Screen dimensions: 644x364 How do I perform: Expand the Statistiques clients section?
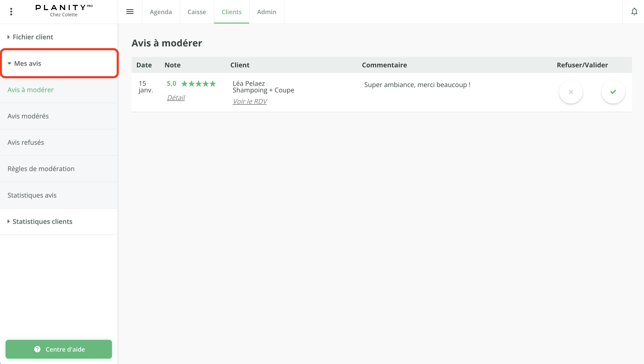point(42,221)
